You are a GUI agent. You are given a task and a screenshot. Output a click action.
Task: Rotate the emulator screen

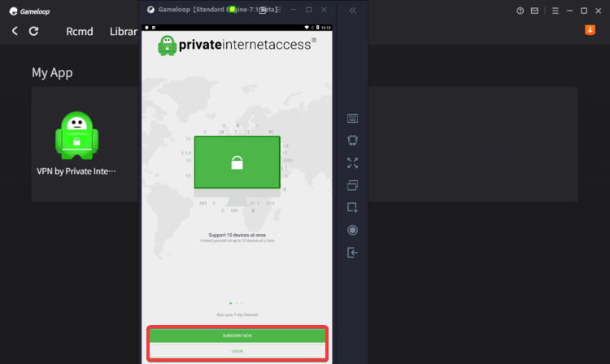click(x=352, y=141)
